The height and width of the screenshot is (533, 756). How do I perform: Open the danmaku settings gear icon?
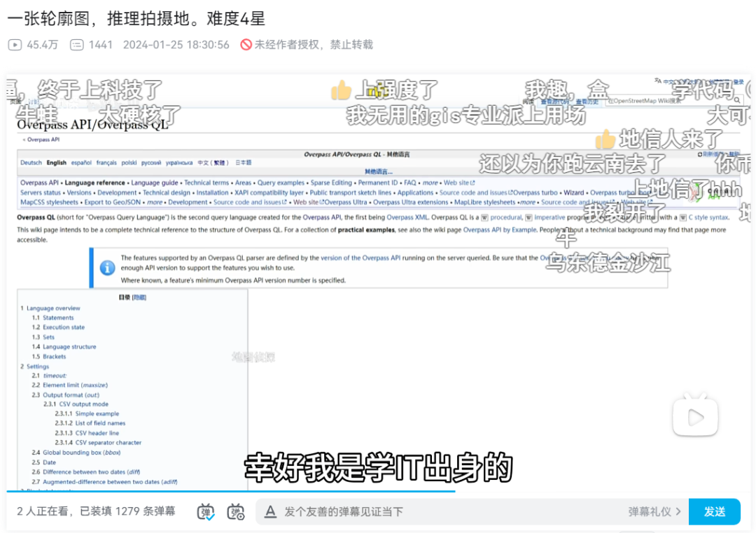[x=234, y=511]
